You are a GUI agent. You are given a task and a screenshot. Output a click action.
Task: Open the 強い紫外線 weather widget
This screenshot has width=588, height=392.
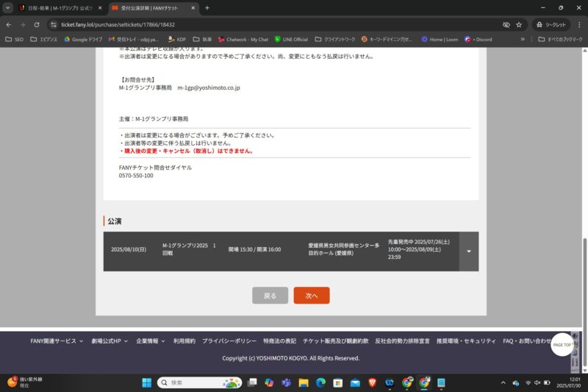(24, 382)
